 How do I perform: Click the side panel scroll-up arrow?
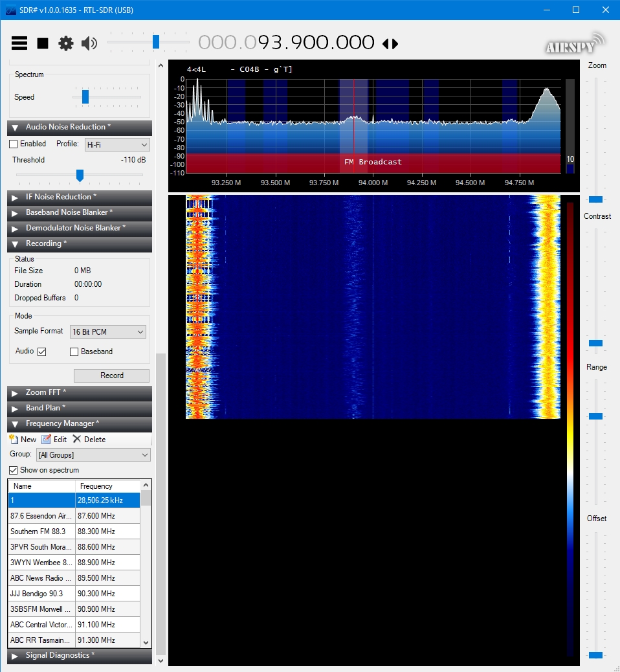click(161, 65)
